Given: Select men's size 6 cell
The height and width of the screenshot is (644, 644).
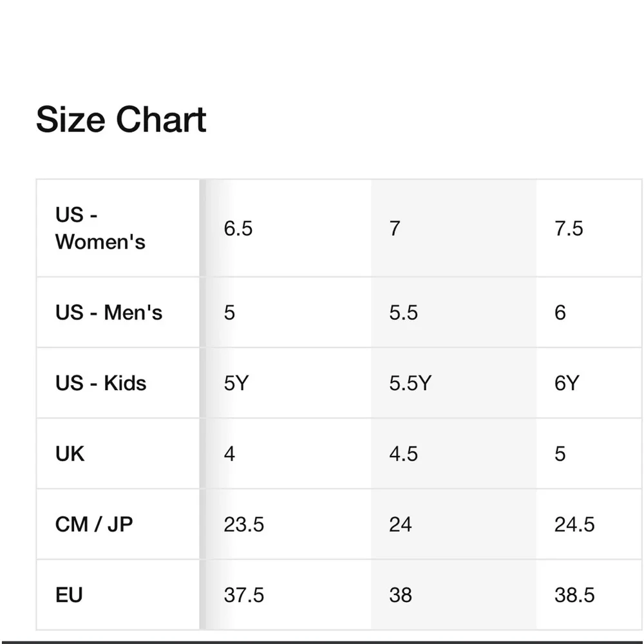Looking at the screenshot, I should (x=560, y=312).
